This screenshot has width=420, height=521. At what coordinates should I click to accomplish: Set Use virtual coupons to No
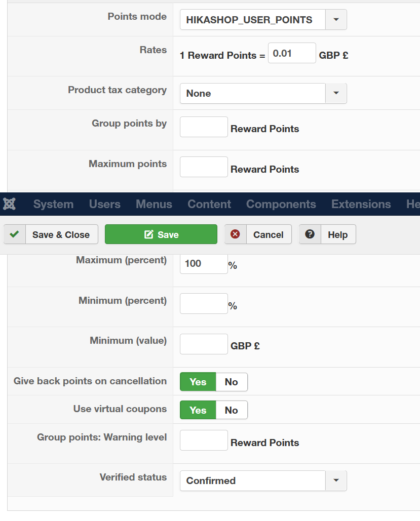coord(232,410)
